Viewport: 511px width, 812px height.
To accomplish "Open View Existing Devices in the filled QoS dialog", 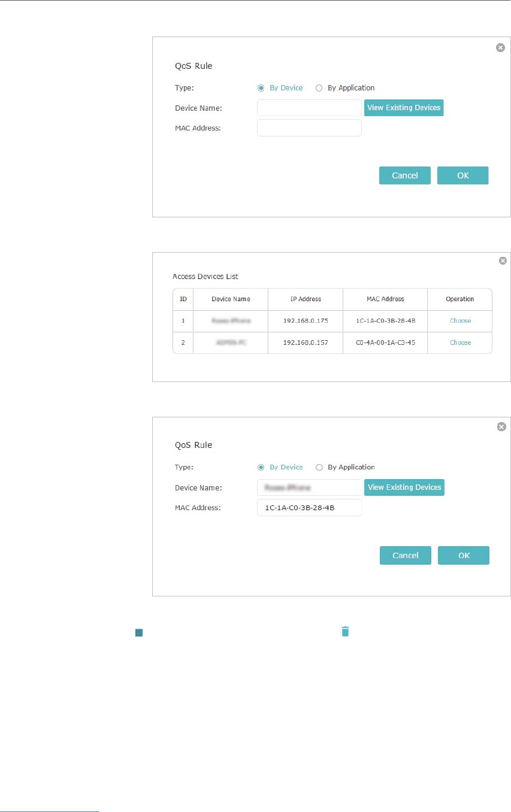I will 404,487.
